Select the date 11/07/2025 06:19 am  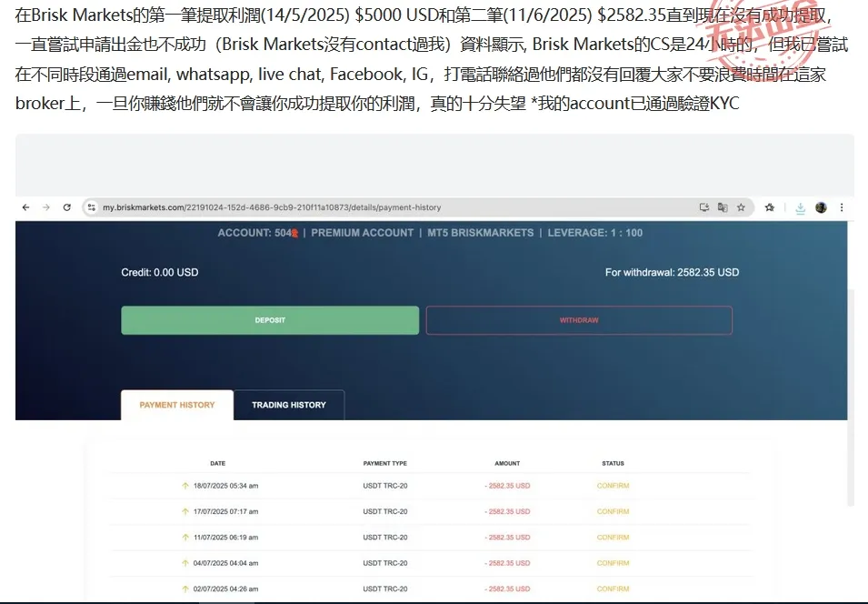(225, 538)
